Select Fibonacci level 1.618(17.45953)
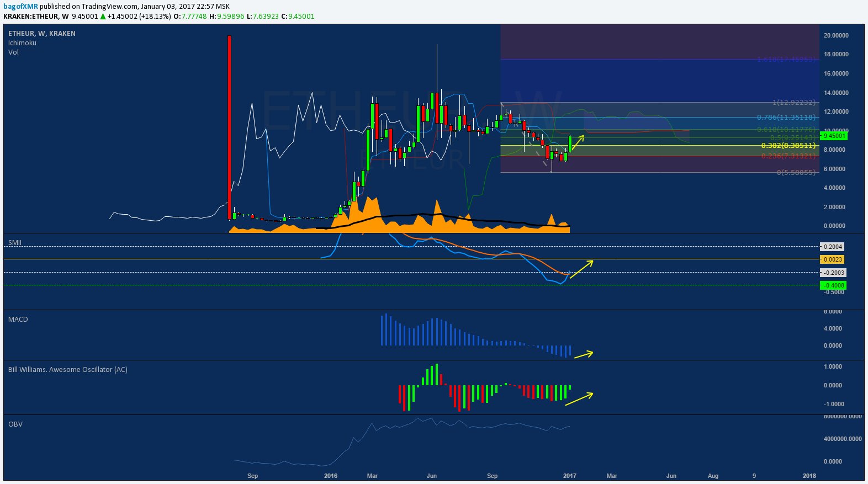The height and width of the screenshot is (484, 868). click(786, 60)
